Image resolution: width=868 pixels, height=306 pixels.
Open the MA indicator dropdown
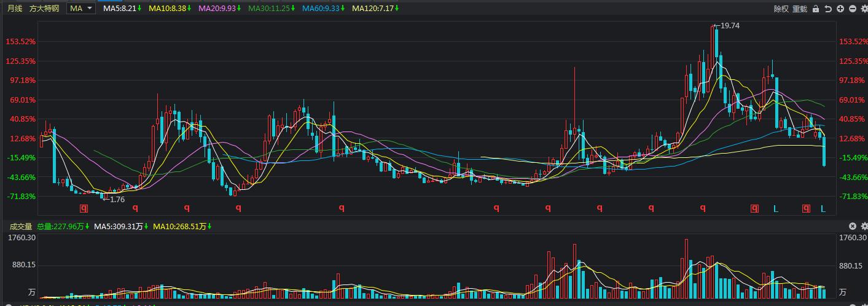pyautogui.click(x=81, y=8)
